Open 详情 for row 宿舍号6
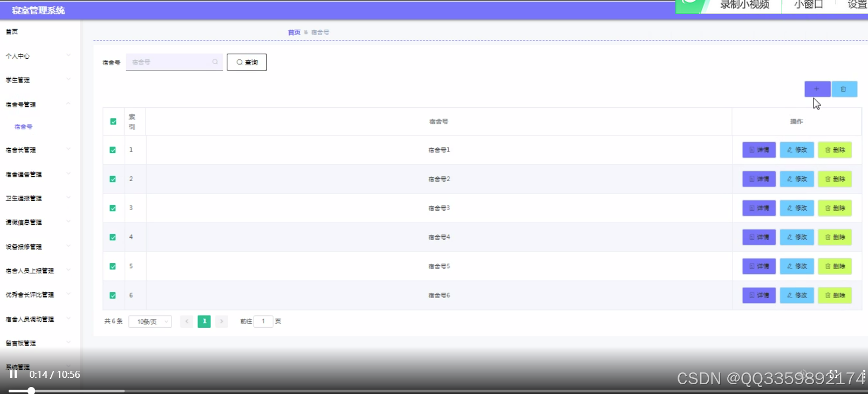This screenshot has width=868, height=394. (759, 295)
